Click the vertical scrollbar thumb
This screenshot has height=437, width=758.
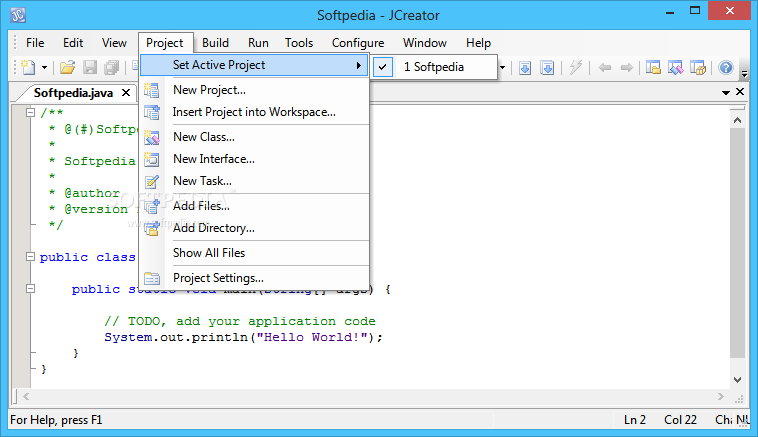737,243
